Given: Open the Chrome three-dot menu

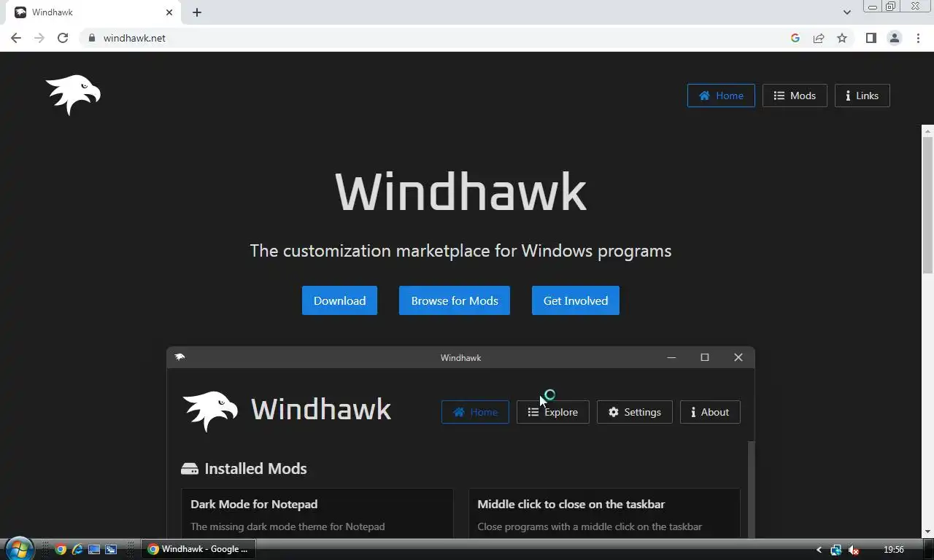Looking at the screenshot, I should 918,38.
